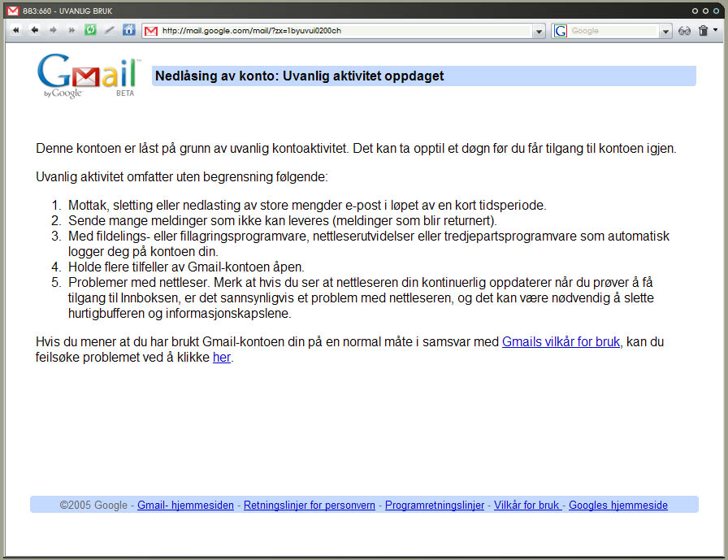The image size is (728, 560).
Task: Click into the Google search field
Action: 613,31
